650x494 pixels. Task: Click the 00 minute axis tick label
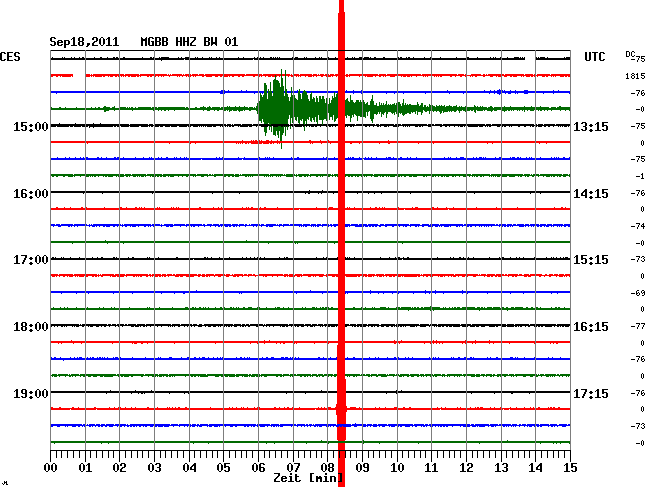tap(51, 468)
